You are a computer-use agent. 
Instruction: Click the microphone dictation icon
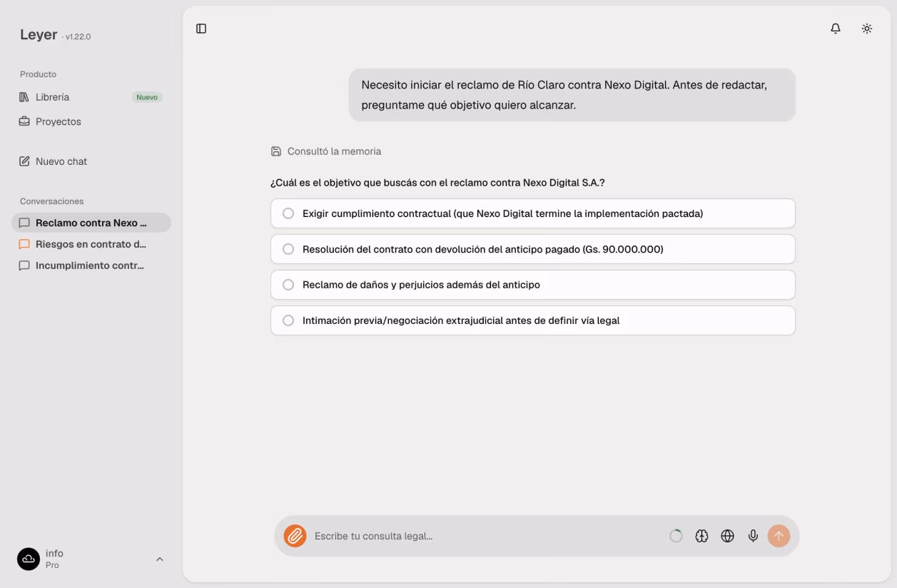(753, 536)
